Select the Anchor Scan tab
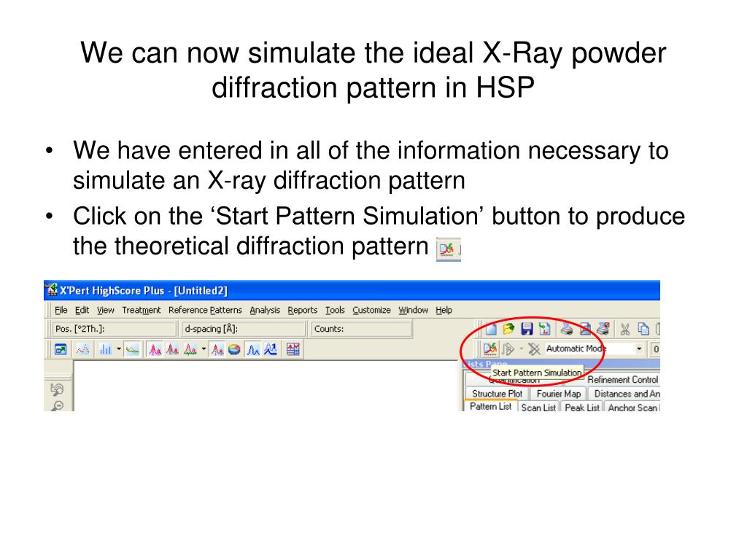The width and height of the screenshot is (747, 560). pyautogui.click(x=632, y=408)
